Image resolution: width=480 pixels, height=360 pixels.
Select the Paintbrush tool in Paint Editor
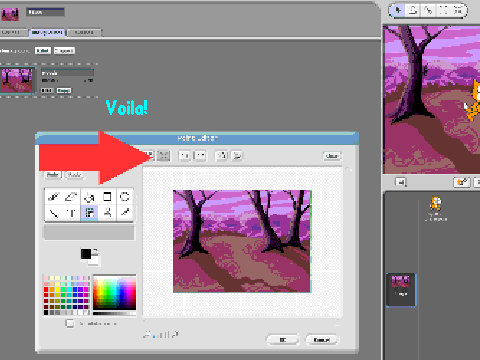[x=54, y=197]
